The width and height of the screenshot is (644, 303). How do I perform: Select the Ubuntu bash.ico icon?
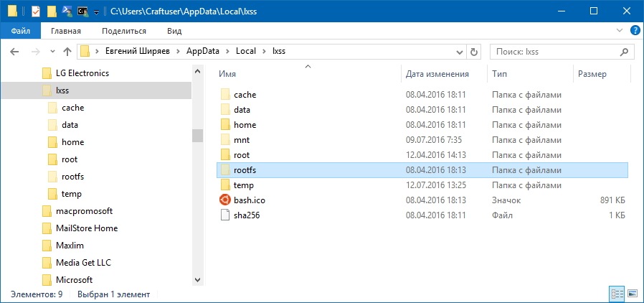pos(224,200)
